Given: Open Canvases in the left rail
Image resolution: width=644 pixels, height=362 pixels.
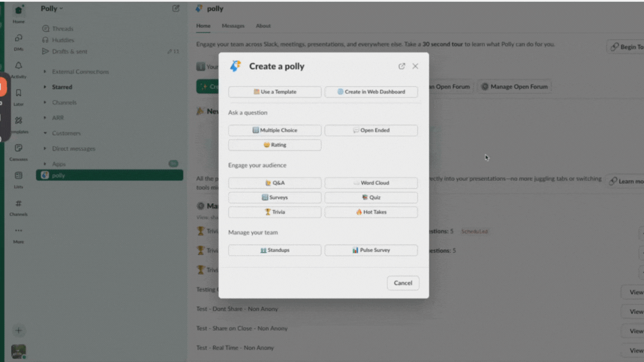Looking at the screenshot, I should [x=18, y=152].
